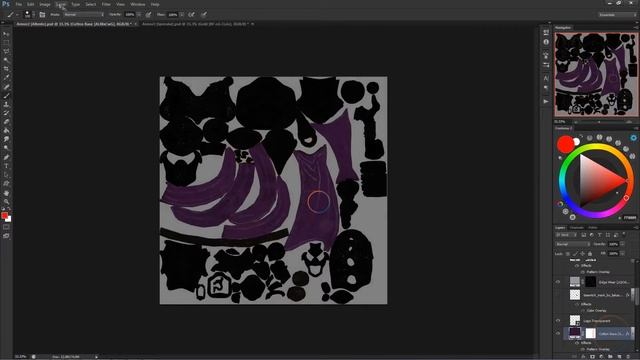This screenshot has width=640, height=360.
Task: Create a new layer from Layers footer
Action: click(x=619, y=357)
